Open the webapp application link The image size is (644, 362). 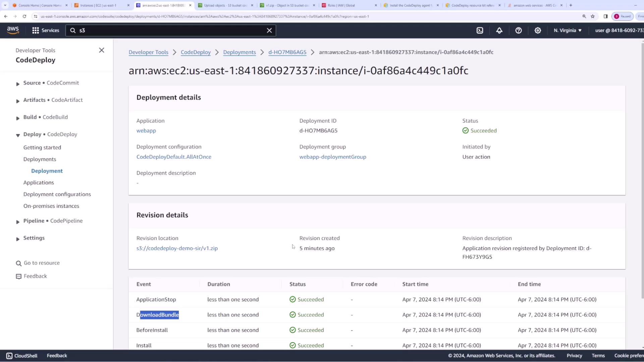(146, 131)
